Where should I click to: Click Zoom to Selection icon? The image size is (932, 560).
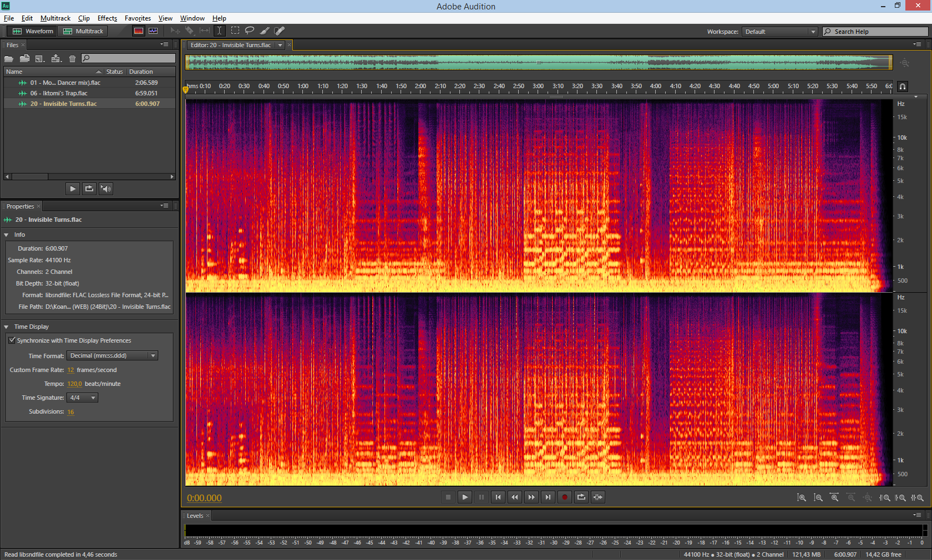tap(917, 497)
